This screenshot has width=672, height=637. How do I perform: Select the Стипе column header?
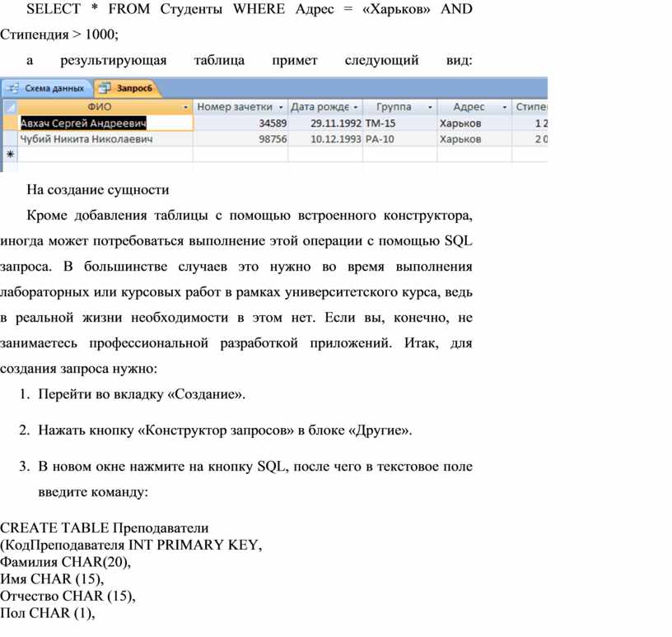(530, 107)
